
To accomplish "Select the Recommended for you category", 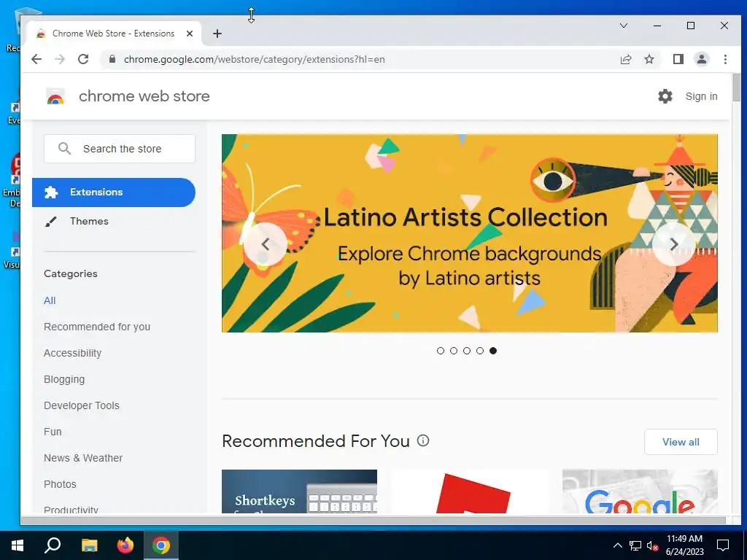I will click(97, 327).
